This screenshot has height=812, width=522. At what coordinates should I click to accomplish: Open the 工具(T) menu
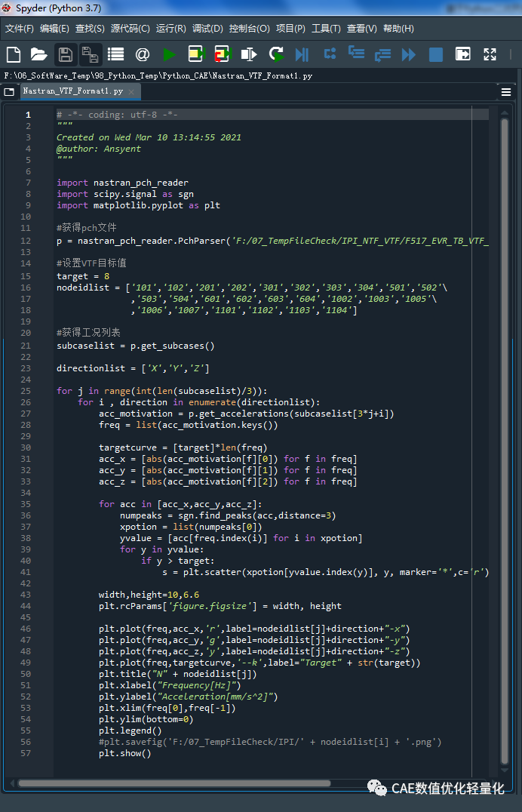tap(326, 29)
